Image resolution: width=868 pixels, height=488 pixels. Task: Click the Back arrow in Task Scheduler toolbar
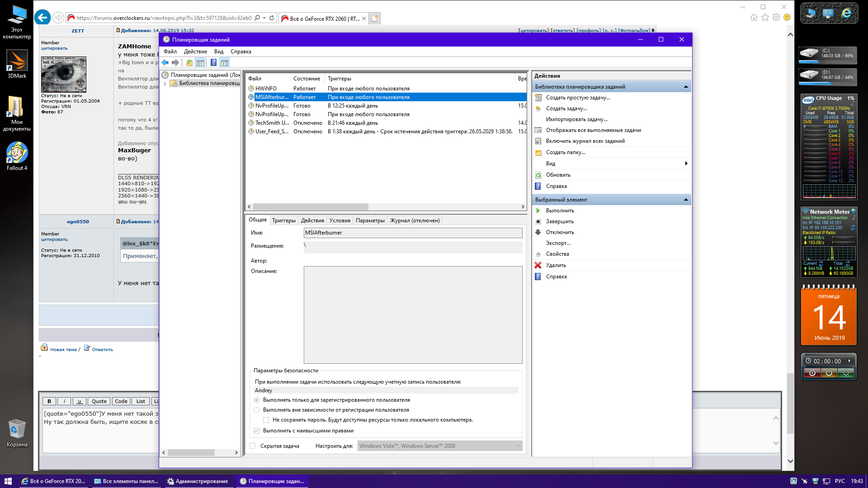(165, 63)
